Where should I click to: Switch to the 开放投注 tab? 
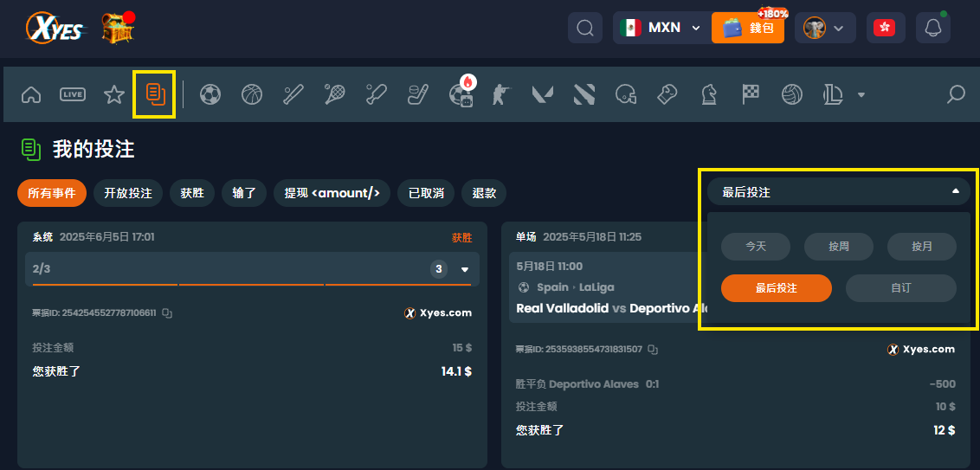pyautogui.click(x=128, y=193)
